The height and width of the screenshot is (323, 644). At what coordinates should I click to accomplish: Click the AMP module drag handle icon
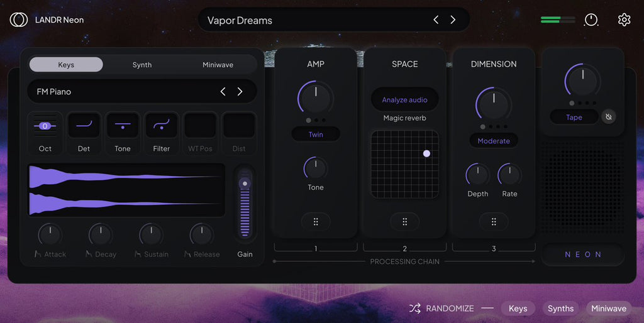[x=316, y=222]
